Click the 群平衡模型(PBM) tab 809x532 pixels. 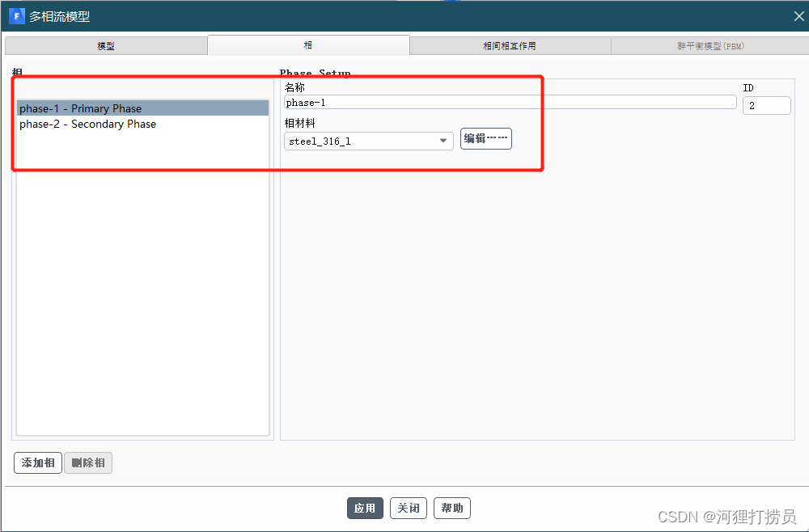[x=709, y=46]
